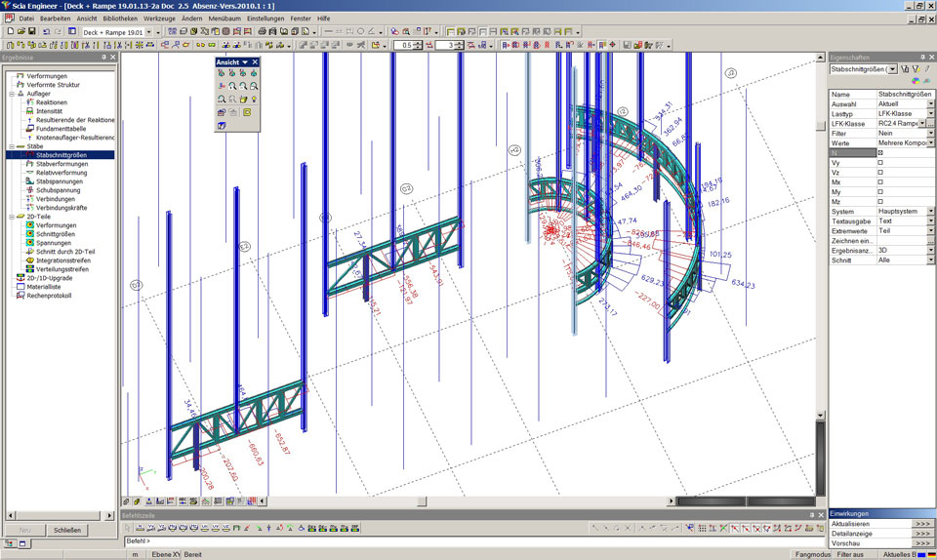Click the Schließen button
Image resolution: width=937 pixels, height=560 pixels.
coord(66,530)
